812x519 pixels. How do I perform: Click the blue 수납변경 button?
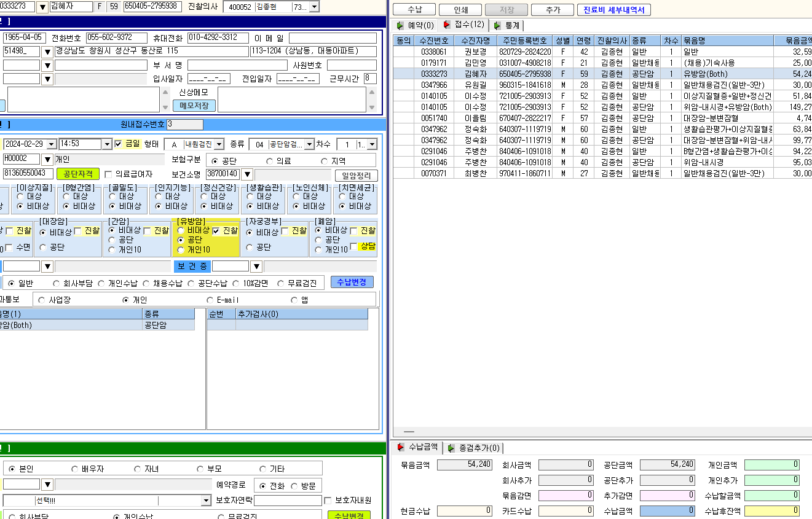(352, 282)
